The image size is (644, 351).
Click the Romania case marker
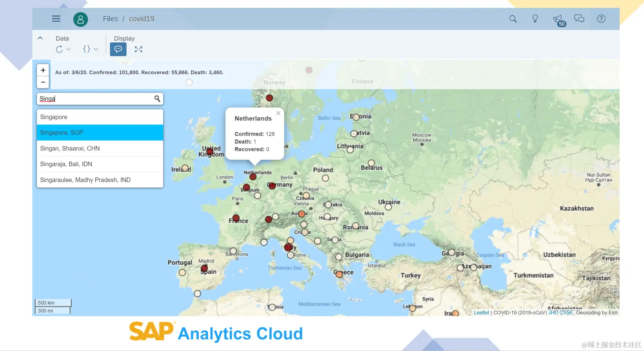click(356, 226)
